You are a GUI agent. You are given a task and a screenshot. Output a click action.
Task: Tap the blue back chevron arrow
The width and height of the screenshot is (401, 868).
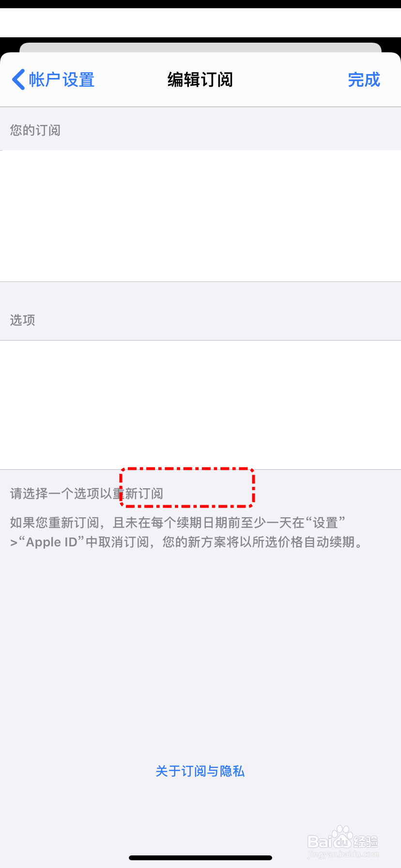(x=18, y=79)
